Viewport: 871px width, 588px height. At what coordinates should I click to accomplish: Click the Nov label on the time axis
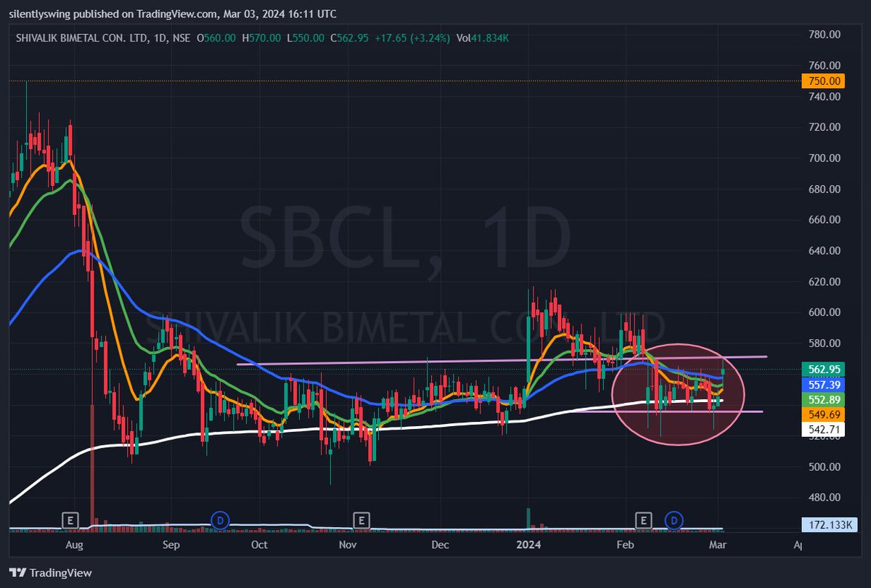pyautogui.click(x=348, y=544)
